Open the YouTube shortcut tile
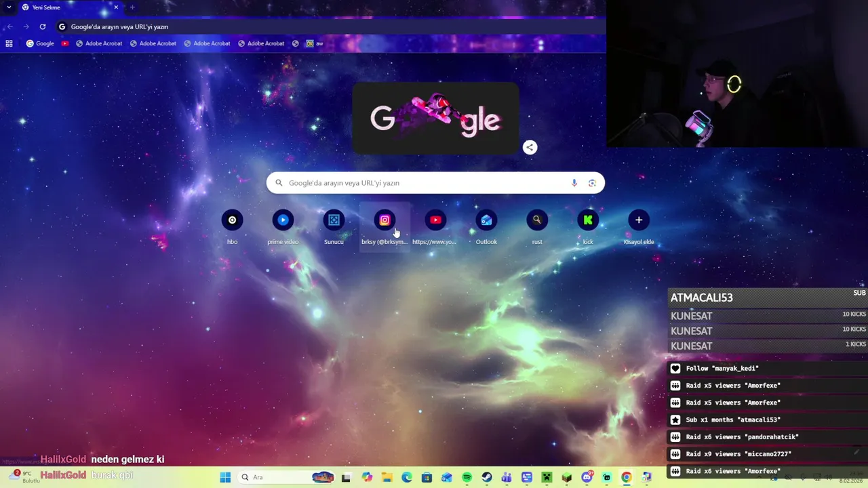 click(435, 227)
